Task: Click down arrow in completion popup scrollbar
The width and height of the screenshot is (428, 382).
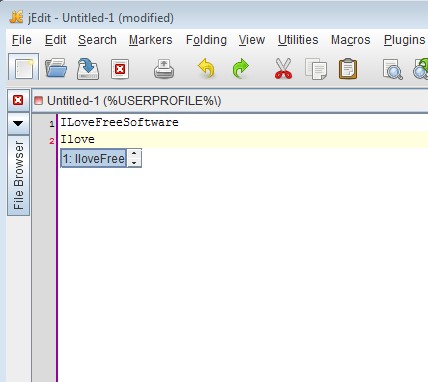Action: point(134,163)
